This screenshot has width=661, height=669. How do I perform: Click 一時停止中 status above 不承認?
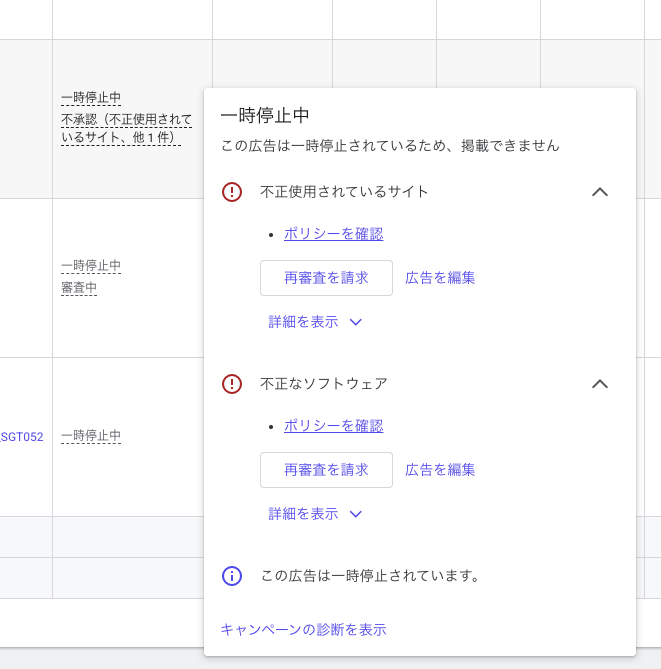click(91, 97)
